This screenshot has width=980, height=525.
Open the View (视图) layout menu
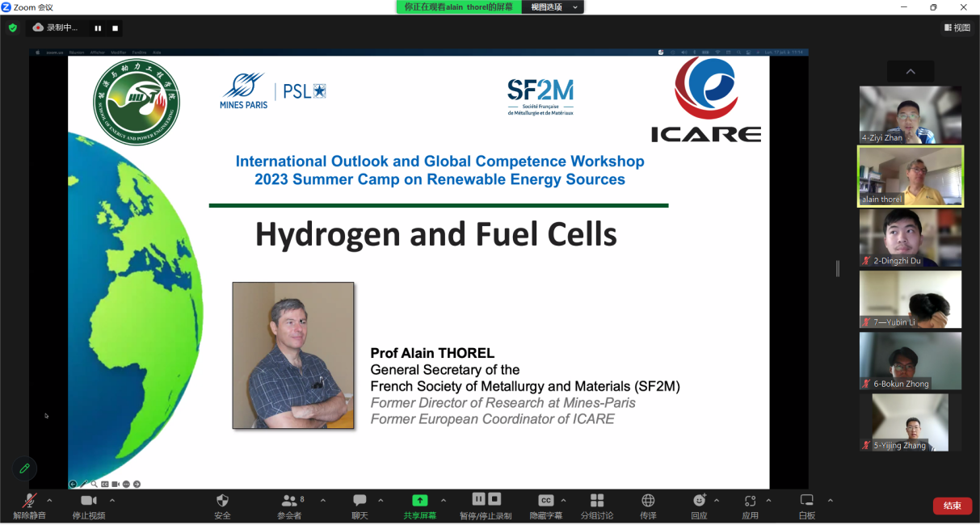(x=957, y=27)
